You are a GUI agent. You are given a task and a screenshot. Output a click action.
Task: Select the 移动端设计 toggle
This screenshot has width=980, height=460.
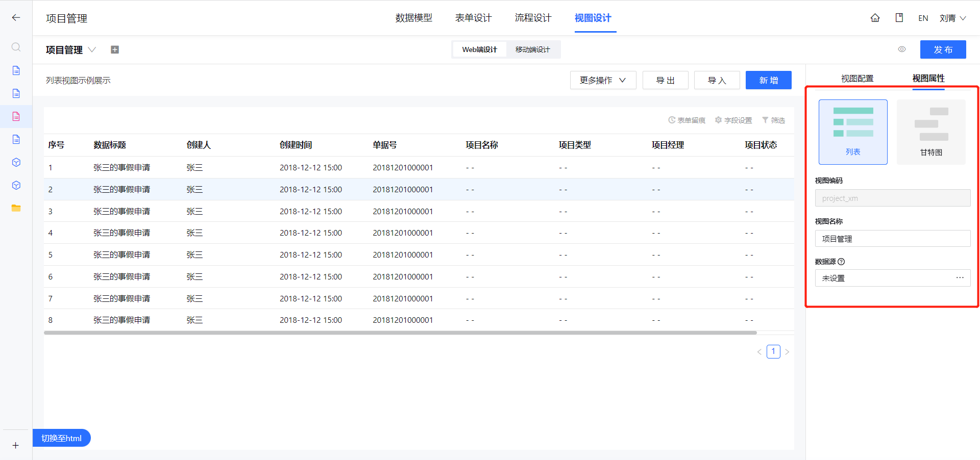tap(532, 49)
